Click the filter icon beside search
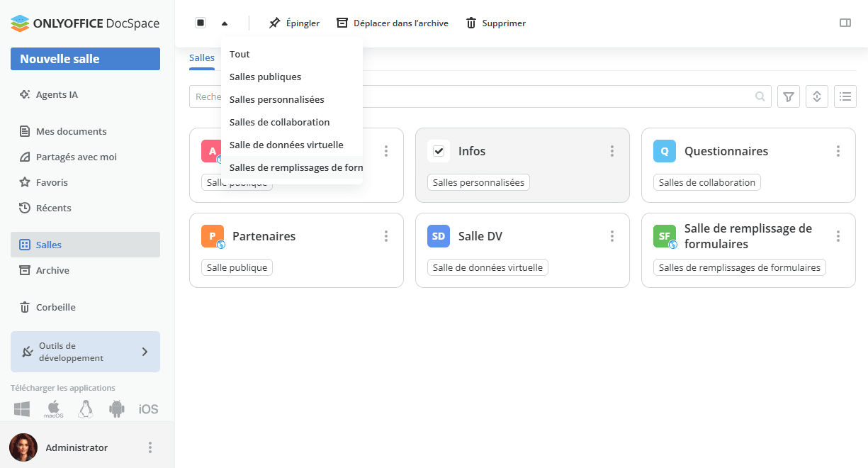Viewport: 868px width, 468px height. (x=789, y=96)
